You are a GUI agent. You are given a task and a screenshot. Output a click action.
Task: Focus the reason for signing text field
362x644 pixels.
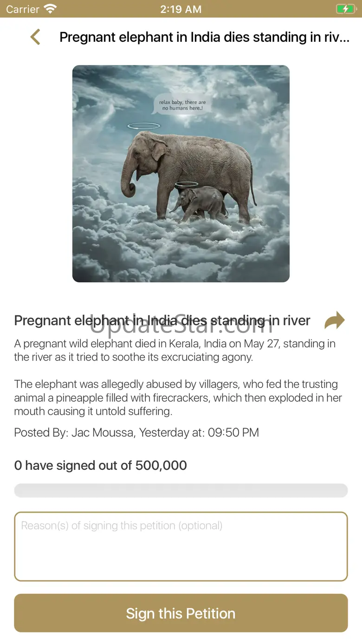tap(181, 546)
